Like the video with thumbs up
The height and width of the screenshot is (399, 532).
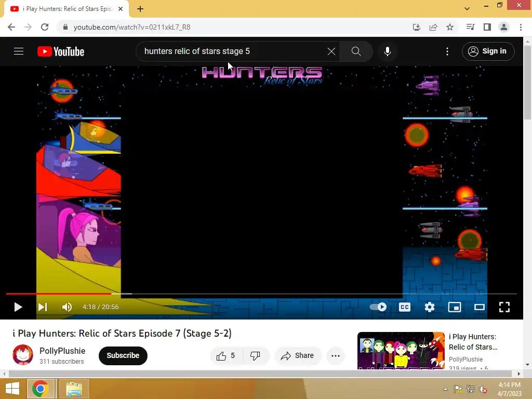(x=227, y=355)
